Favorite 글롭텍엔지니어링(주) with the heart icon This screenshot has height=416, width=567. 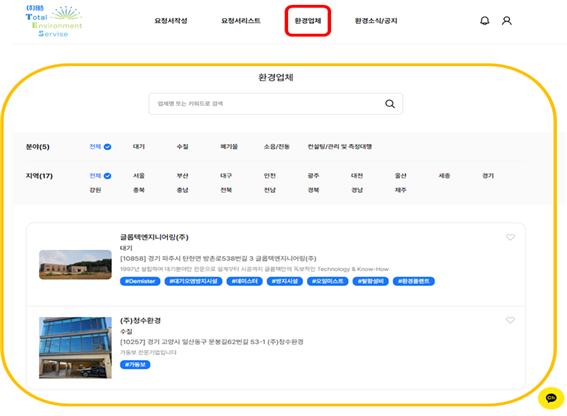click(x=510, y=237)
